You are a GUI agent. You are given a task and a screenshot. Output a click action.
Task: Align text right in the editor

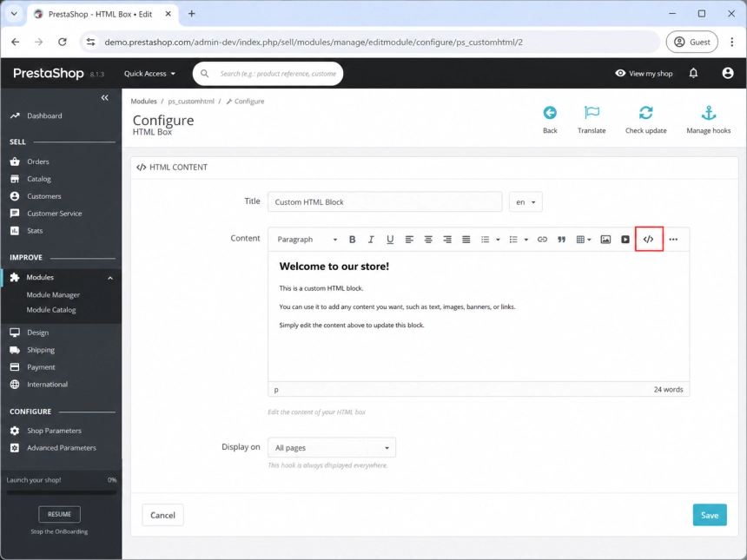(446, 239)
